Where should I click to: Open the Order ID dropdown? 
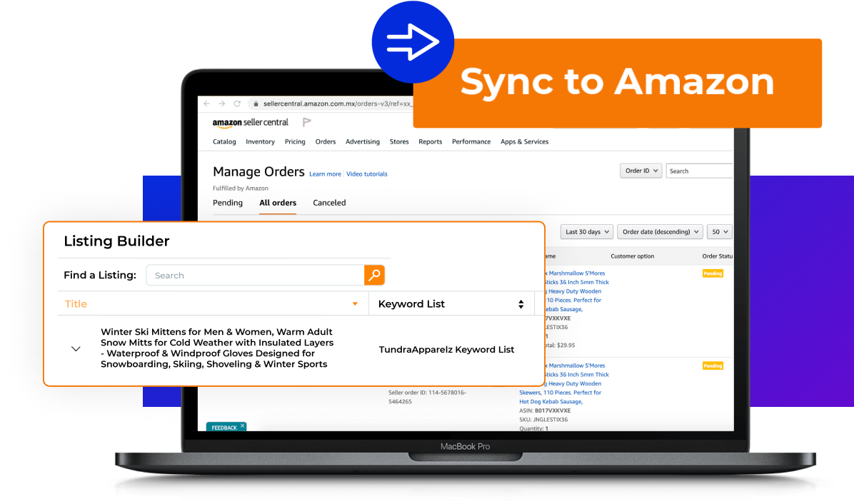click(x=641, y=171)
